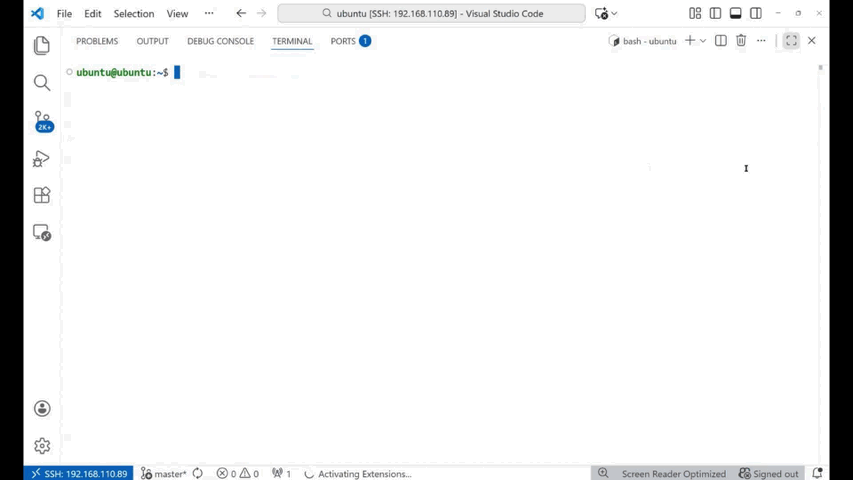This screenshot has width=853, height=480.
Task: Click the command decoration circle beside prompt
Action: [x=69, y=72]
